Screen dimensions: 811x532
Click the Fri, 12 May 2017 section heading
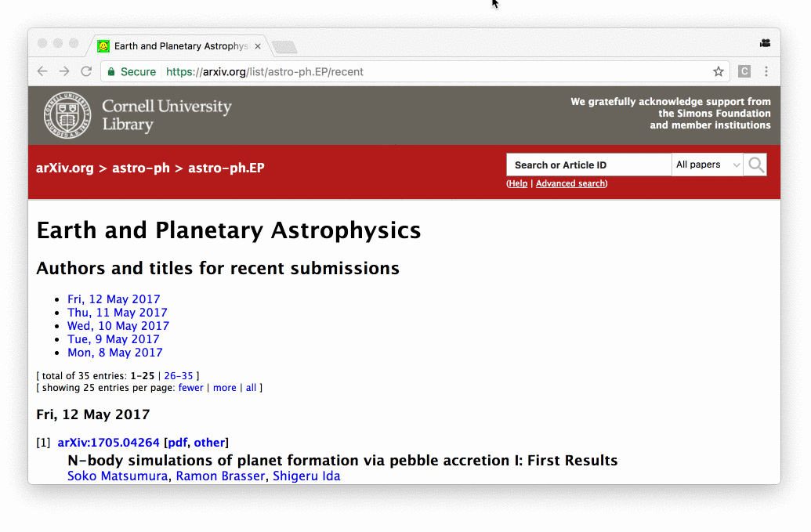point(93,414)
